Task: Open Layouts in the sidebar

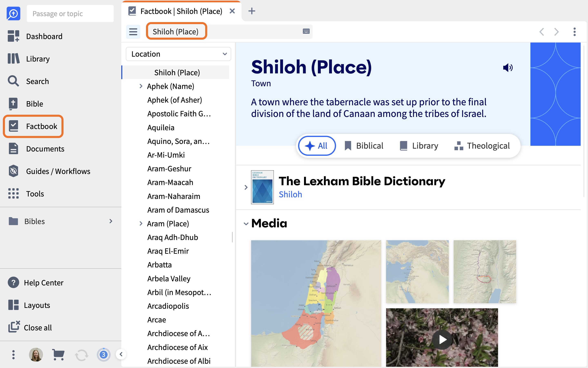Action: tap(29, 305)
